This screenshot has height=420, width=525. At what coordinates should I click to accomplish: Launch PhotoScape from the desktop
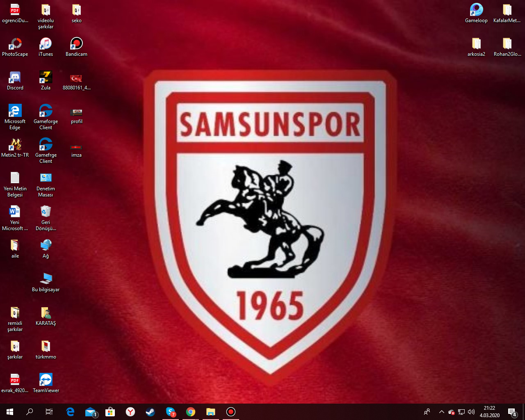point(15,47)
